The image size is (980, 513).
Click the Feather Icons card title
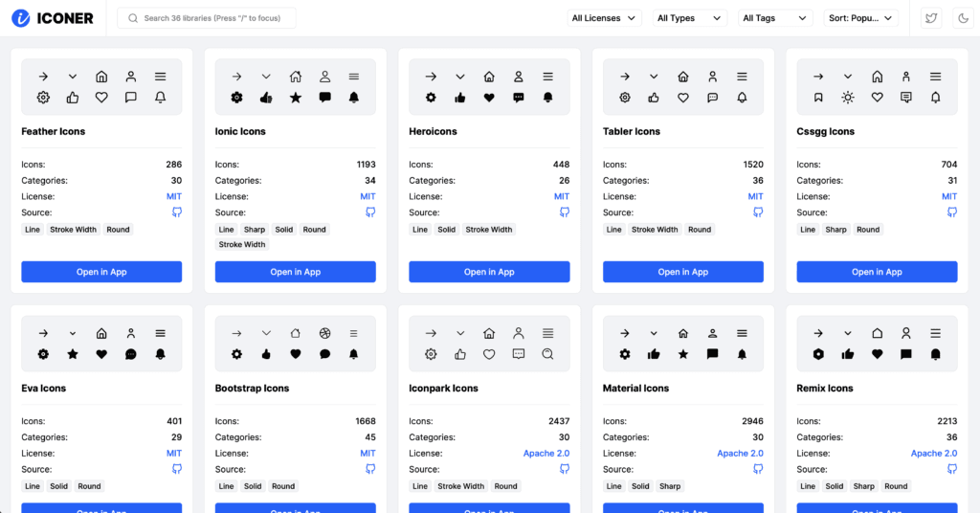tap(54, 131)
